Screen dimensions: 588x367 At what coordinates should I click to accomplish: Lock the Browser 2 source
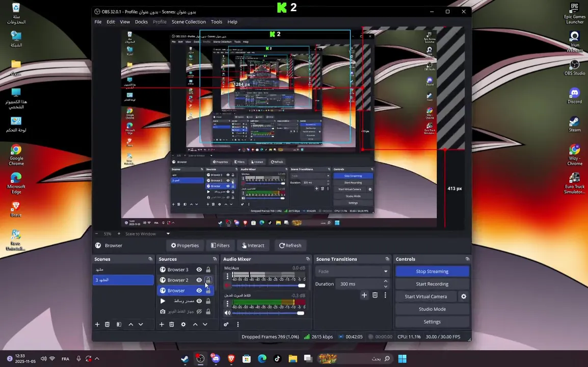[x=208, y=280]
